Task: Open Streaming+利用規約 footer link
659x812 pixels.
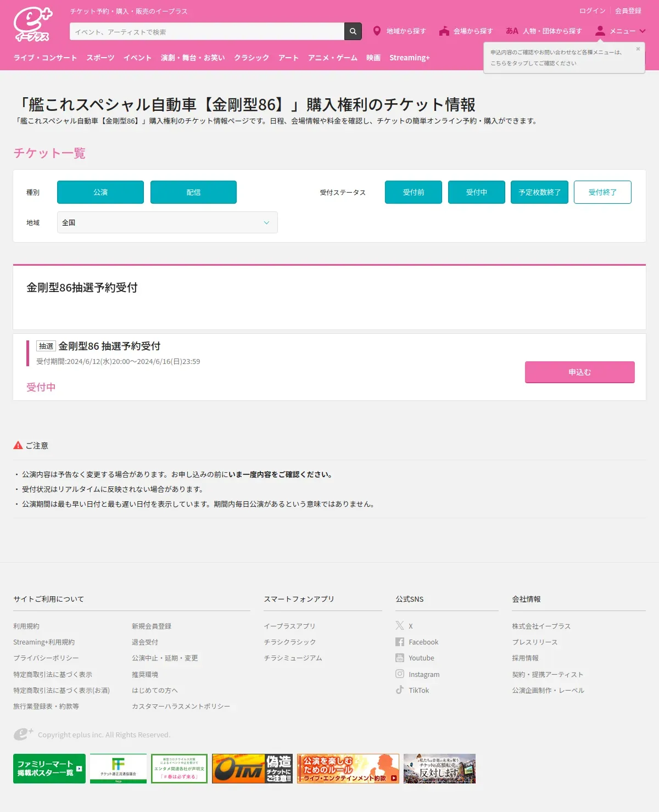Action: 44,642
